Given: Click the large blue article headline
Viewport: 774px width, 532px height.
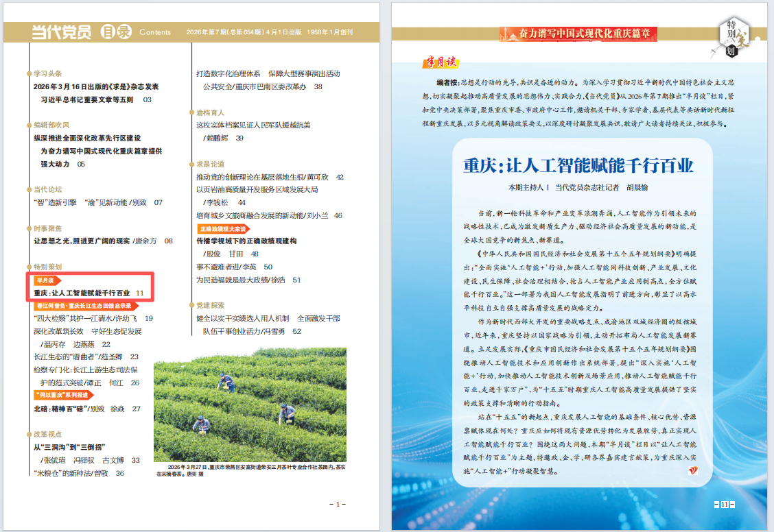Looking at the screenshot, I should pos(578,166).
